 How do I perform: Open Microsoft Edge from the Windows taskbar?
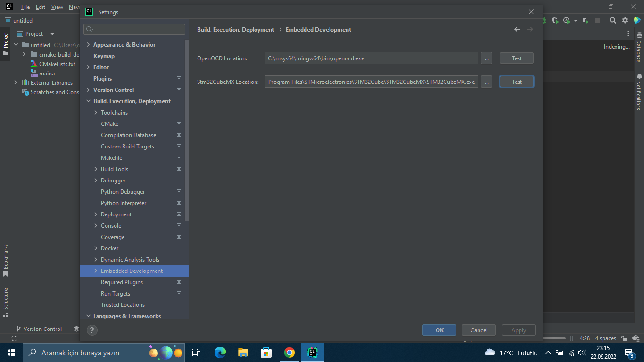point(220,353)
